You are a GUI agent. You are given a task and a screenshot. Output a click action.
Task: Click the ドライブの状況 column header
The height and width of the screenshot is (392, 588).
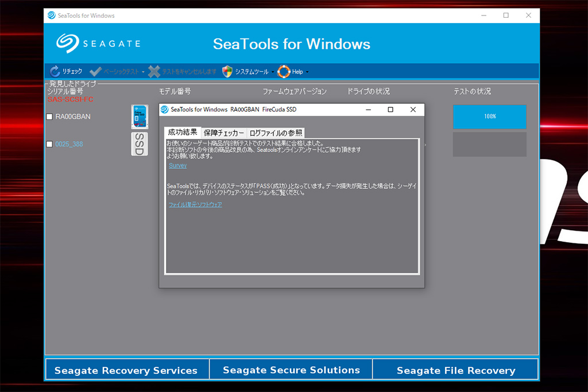click(x=368, y=91)
